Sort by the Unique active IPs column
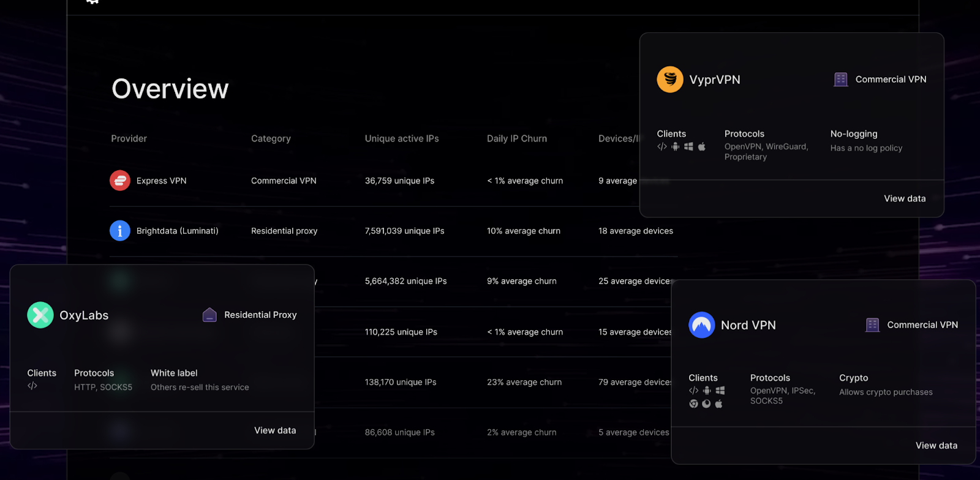The image size is (980, 480). [402, 138]
